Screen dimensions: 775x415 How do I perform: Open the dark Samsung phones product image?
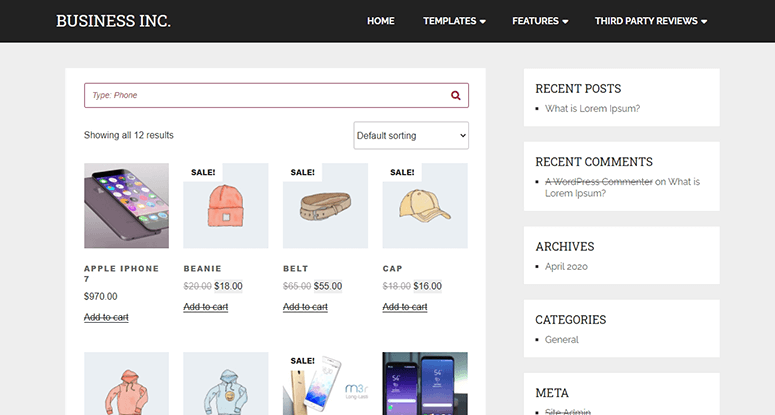coord(425,383)
